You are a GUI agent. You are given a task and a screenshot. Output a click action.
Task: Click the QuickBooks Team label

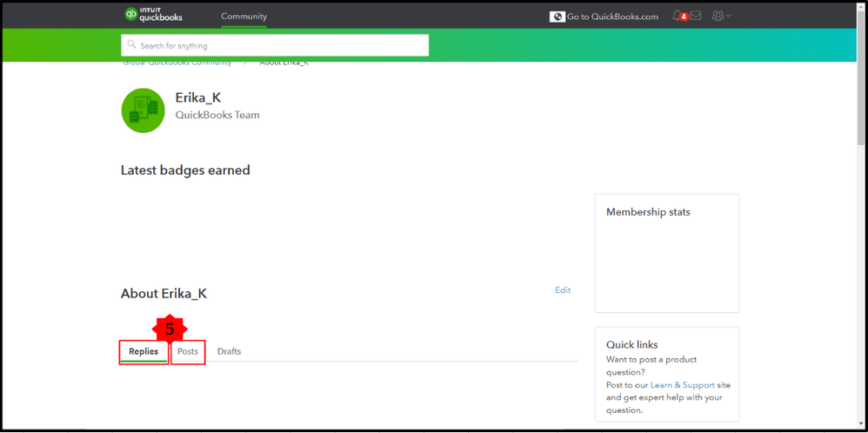(217, 115)
